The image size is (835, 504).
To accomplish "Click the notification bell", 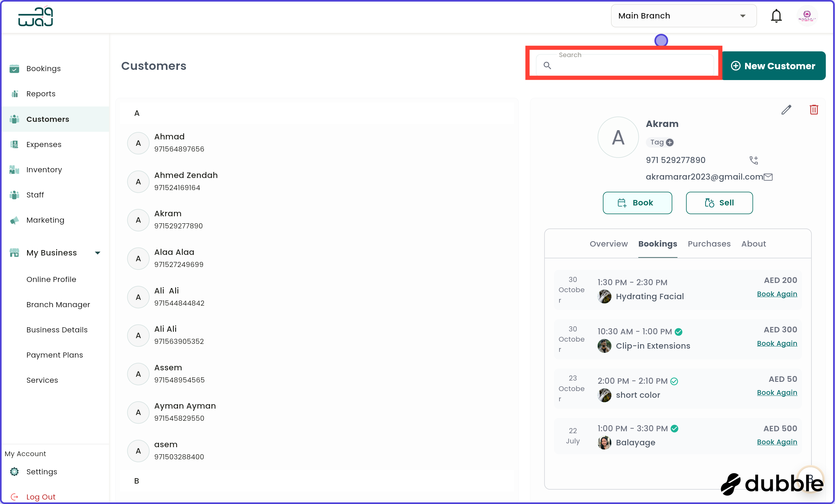I will (776, 16).
